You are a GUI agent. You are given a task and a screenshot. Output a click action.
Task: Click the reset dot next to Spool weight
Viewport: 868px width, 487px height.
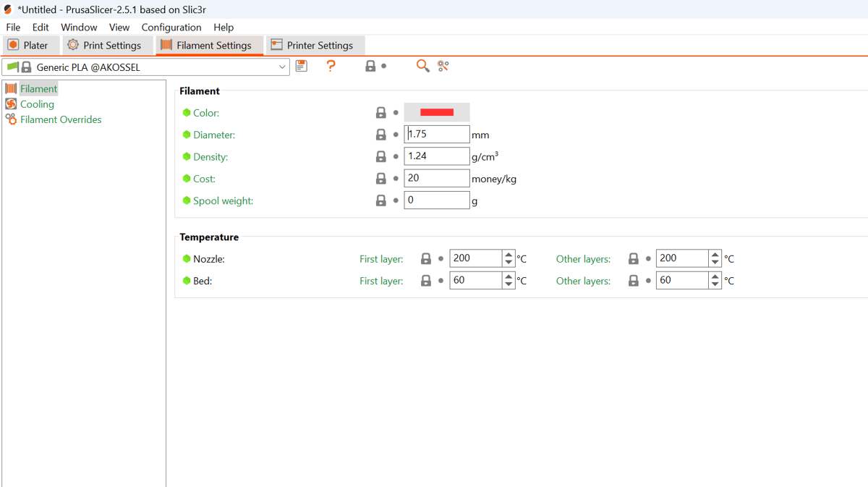pos(396,200)
